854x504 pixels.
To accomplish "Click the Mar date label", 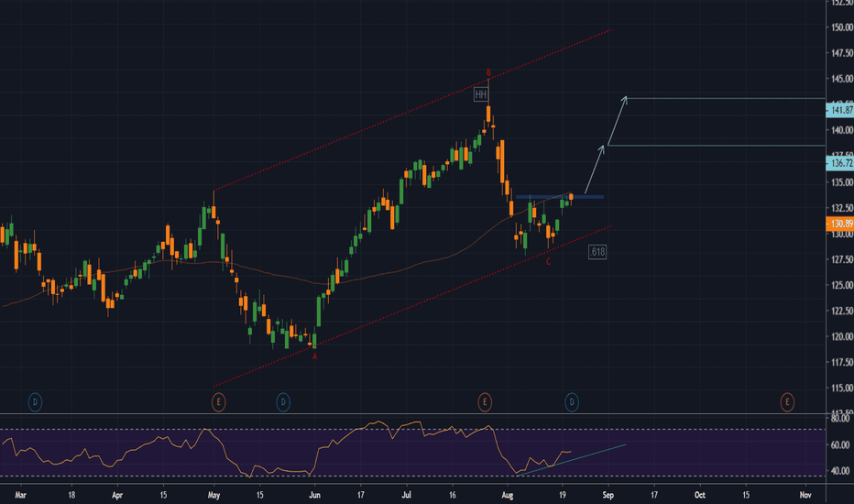I will [x=21, y=495].
